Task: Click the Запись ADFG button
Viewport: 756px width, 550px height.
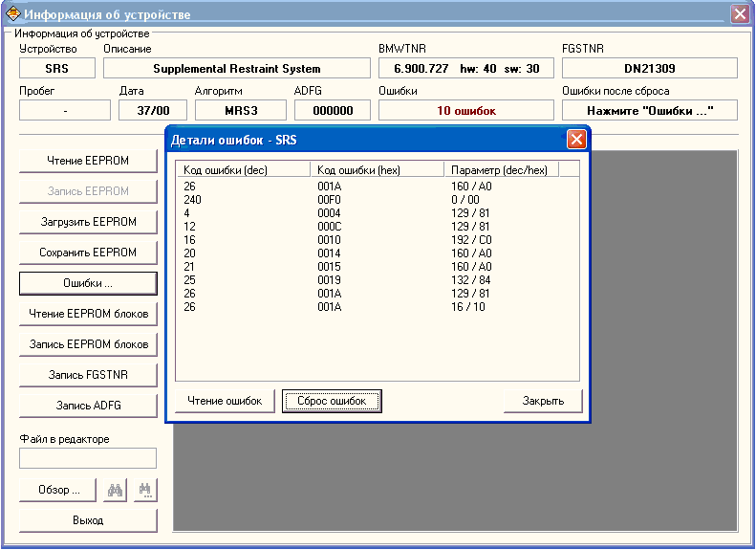Action: (x=88, y=406)
